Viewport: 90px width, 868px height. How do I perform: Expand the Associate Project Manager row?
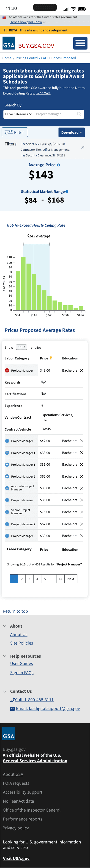pyautogui.click(x=7, y=488)
